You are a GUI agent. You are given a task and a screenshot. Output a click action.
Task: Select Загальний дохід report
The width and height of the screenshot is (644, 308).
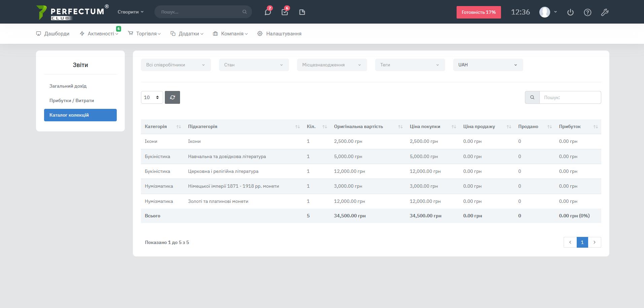[x=68, y=86]
